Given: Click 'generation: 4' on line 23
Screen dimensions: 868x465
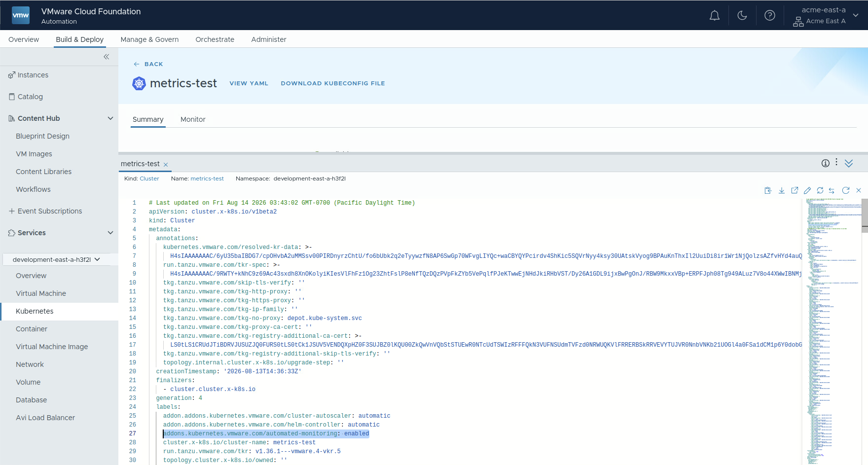Looking at the screenshot, I should [179, 398].
